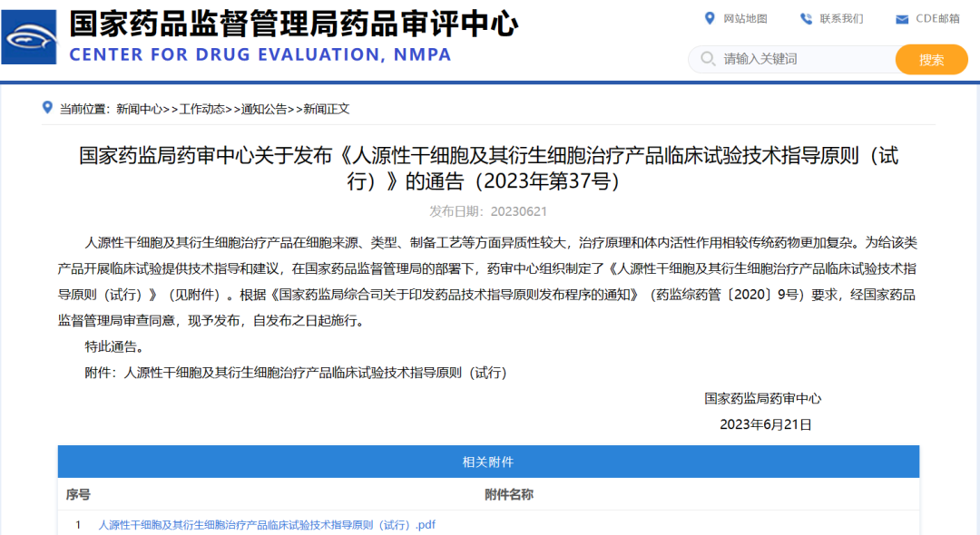The width and height of the screenshot is (980, 535).
Task: Click the signature 国家药监局药审中心
Action: coord(762,398)
